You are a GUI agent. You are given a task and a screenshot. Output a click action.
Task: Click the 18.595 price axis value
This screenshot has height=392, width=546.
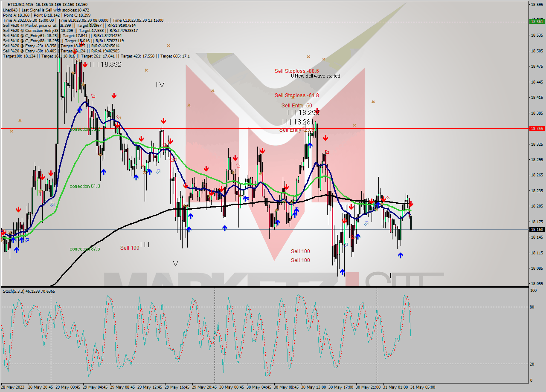(537, 4)
